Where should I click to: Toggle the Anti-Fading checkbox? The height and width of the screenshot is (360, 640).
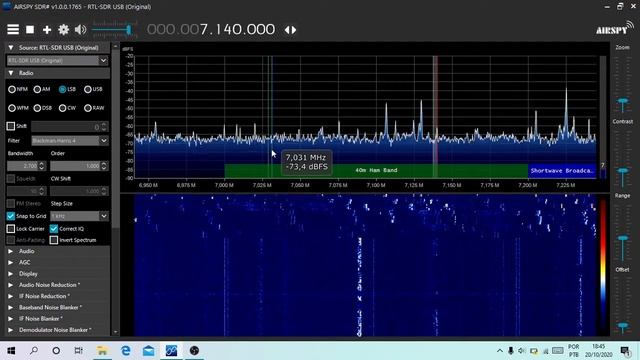11,240
